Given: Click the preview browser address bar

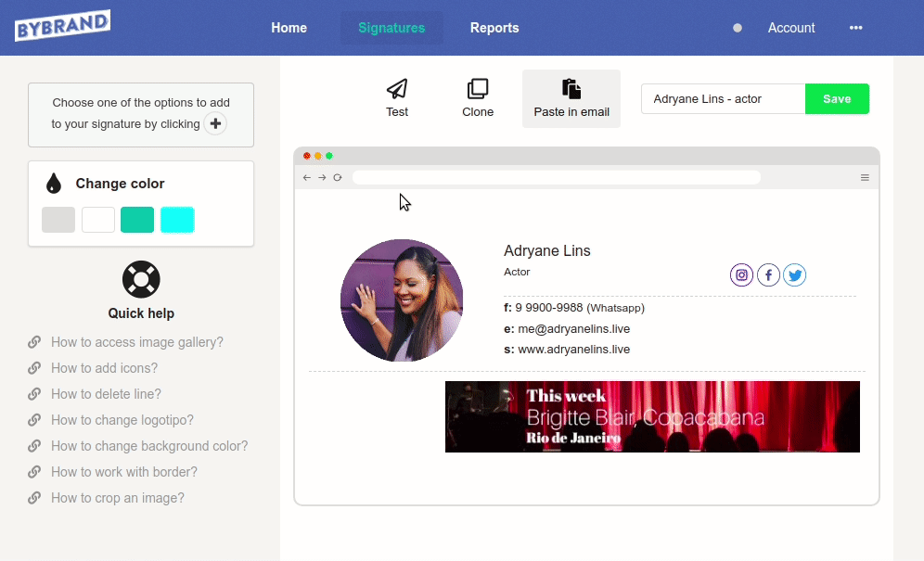Looking at the screenshot, I should (x=557, y=177).
